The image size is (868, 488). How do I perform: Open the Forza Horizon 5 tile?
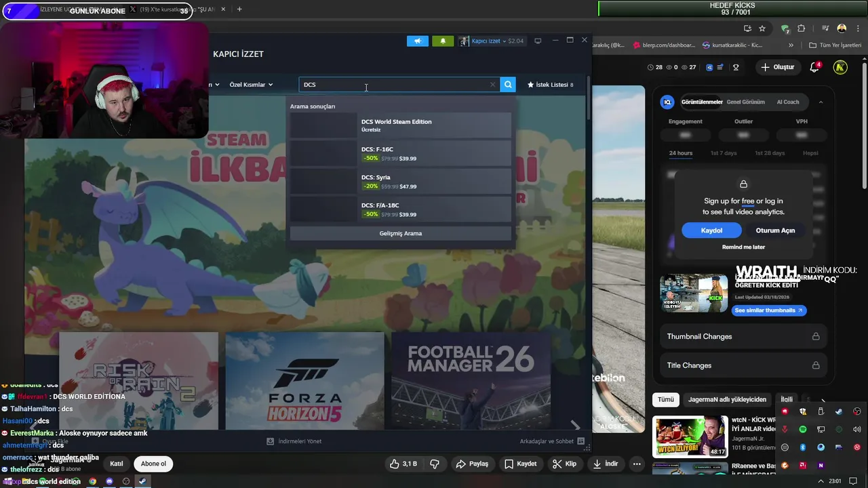click(x=304, y=380)
